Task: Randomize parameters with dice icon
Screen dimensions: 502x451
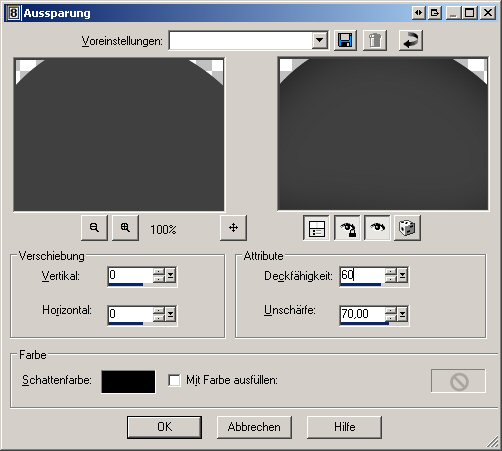Action: point(407,228)
